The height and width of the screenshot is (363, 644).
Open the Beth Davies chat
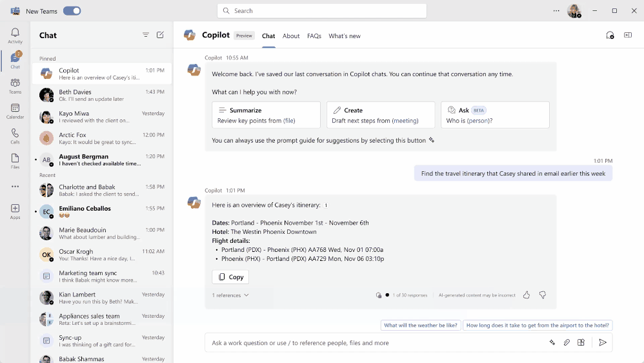[101, 95]
